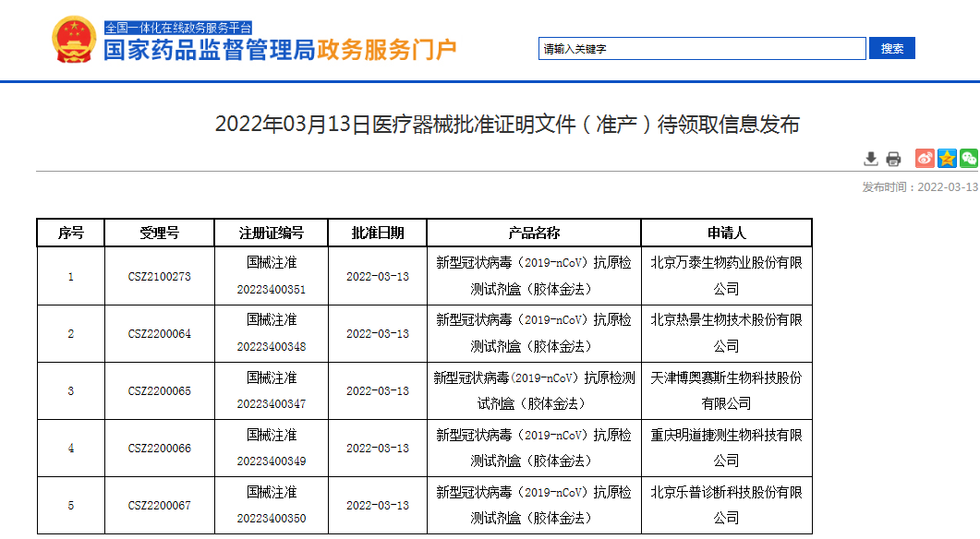
Task: Click the print icon
Action: [x=894, y=159]
